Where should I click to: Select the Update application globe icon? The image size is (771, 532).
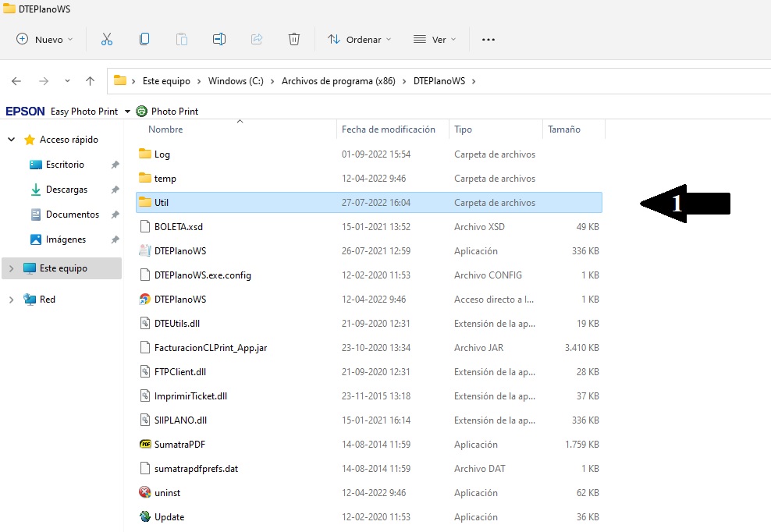pos(144,517)
